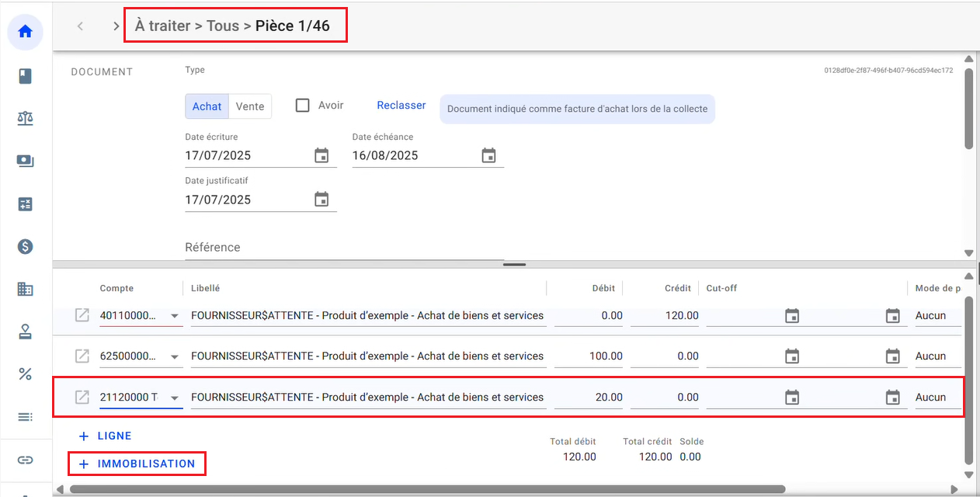Edit debit value 100.00
Image resolution: width=980 pixels, height=497 pixels.
coord(588,356)
